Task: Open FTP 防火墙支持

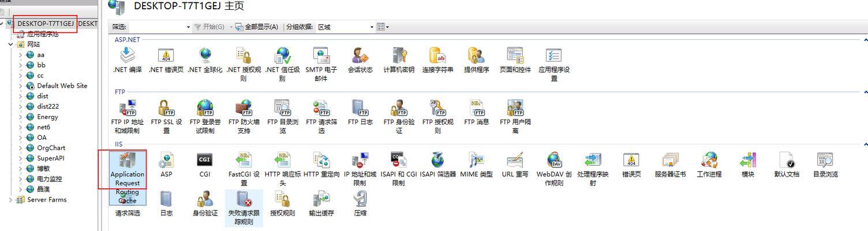Action: tap(244, 116)
